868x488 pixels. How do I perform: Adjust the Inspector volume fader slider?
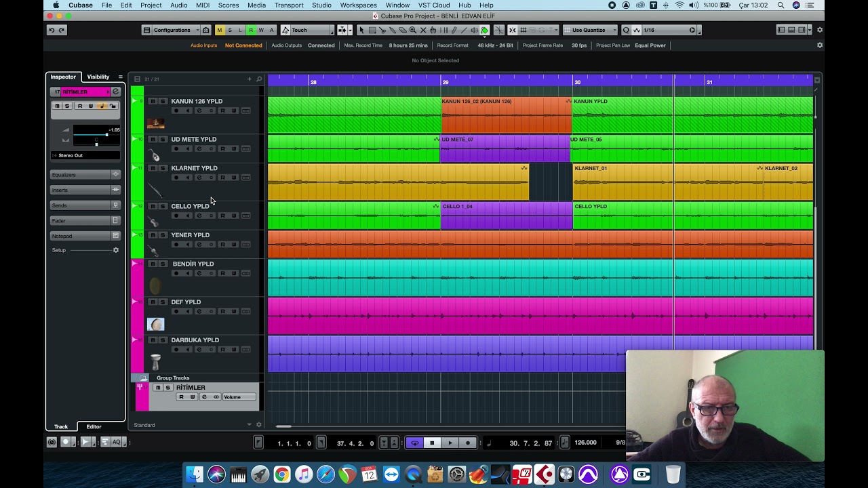pos(96,135)
